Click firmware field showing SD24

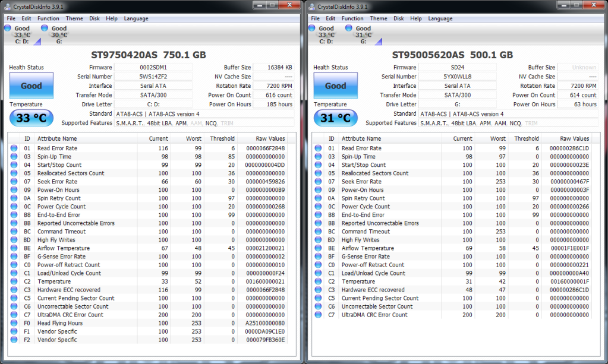pyautogui.click(x=458, y=67)
